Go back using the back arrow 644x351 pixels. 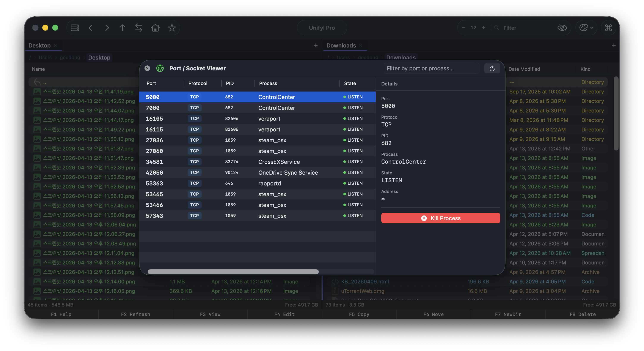coord(91,28)
